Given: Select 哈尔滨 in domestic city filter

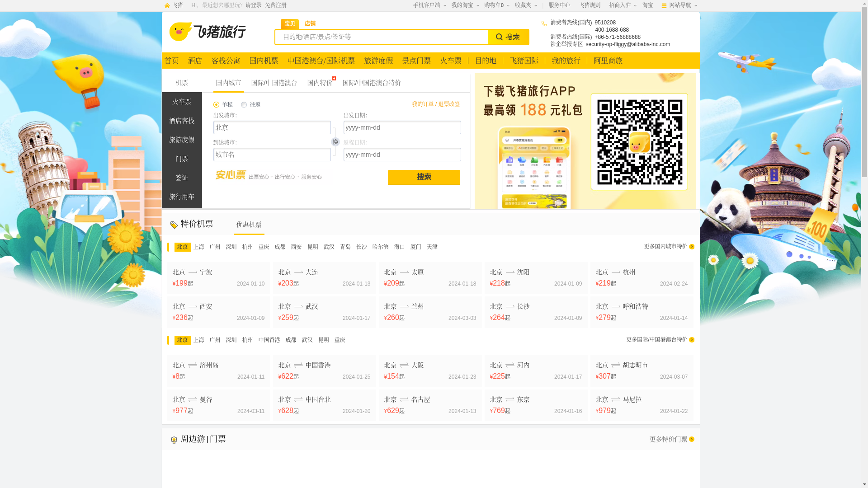Looking at the screenshot, I should [381, 247].
